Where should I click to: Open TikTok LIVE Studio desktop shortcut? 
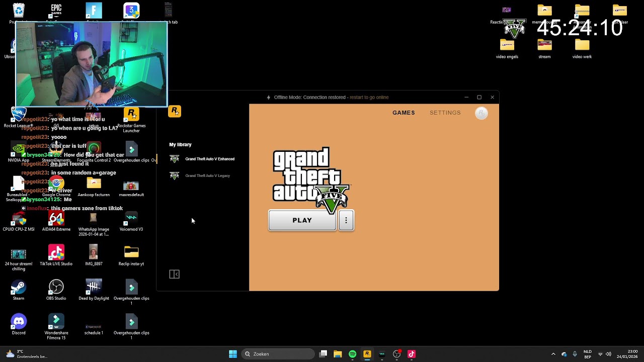56,255
